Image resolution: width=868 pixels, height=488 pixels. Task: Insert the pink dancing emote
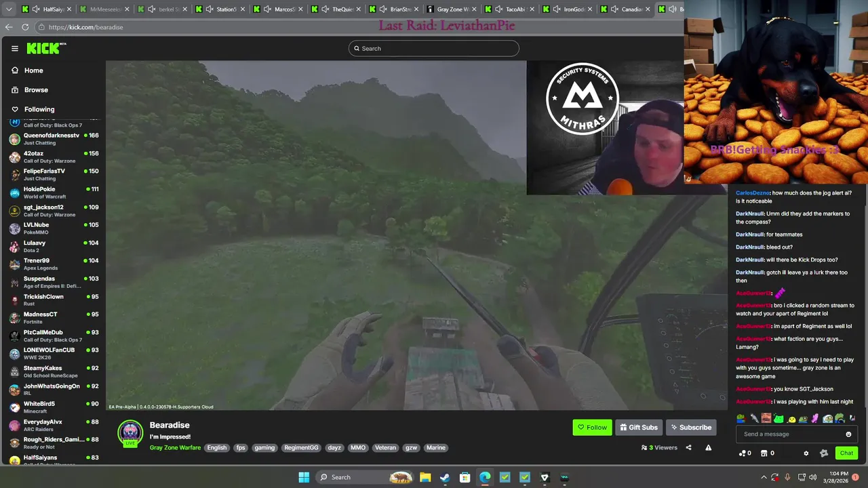815,418
